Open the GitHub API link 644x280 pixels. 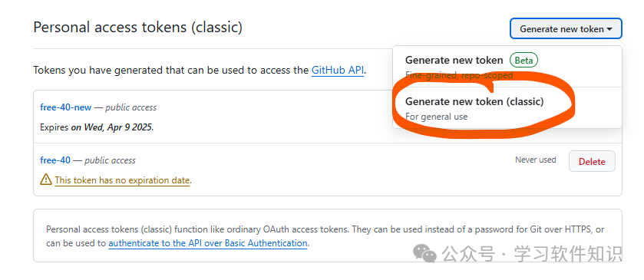[x=338, y=71]
